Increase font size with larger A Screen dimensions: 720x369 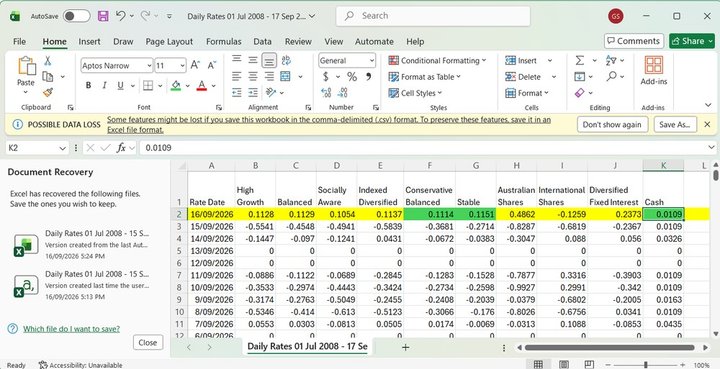coord(195,65)
